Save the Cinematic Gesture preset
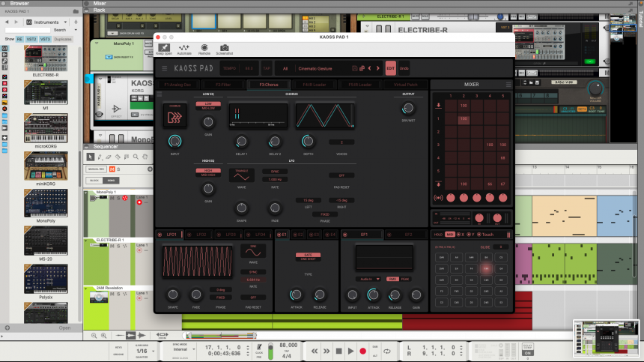This screenshot has width=644, height=362. 354,68
